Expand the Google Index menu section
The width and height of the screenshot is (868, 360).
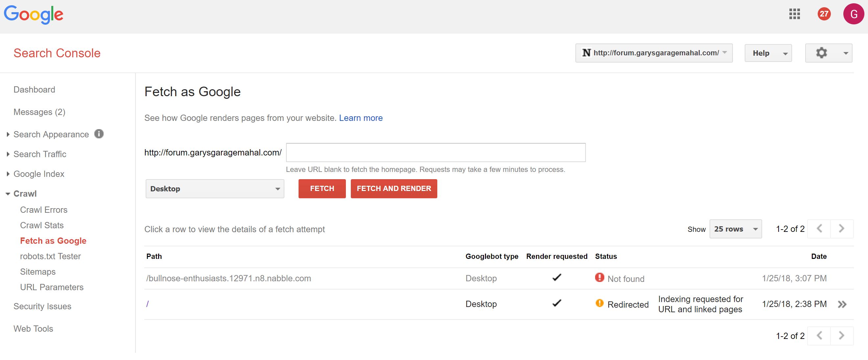point(39,174)
